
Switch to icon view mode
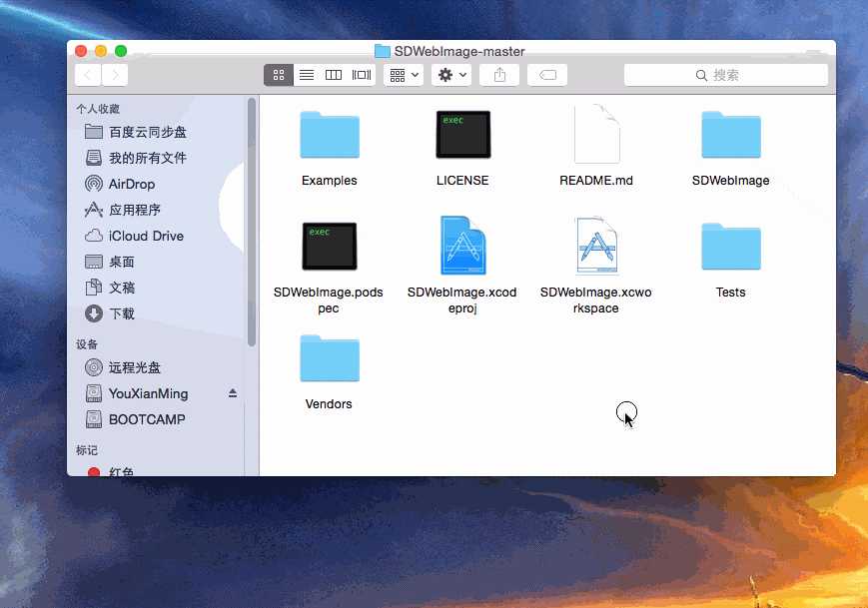coord(279,75)
